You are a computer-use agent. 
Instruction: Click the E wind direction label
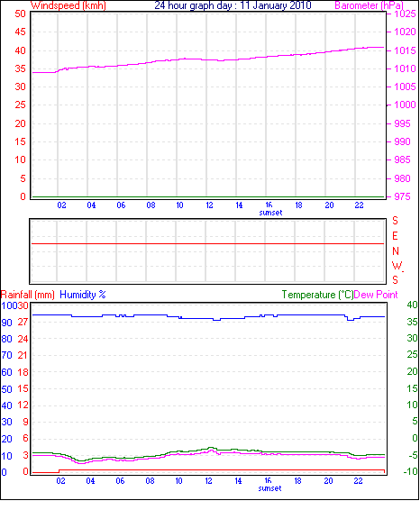[395, 236]
